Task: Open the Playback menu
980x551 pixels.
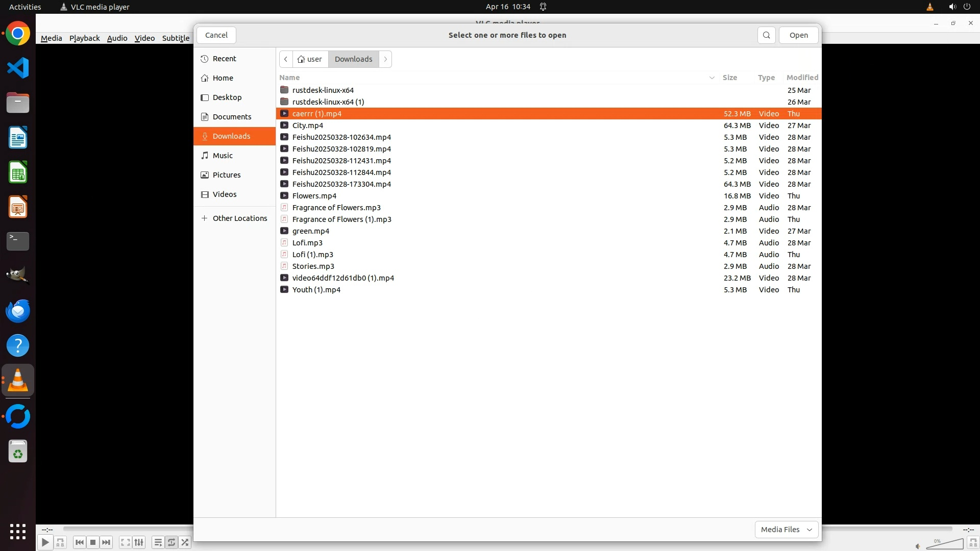Action: coord(84,38)
